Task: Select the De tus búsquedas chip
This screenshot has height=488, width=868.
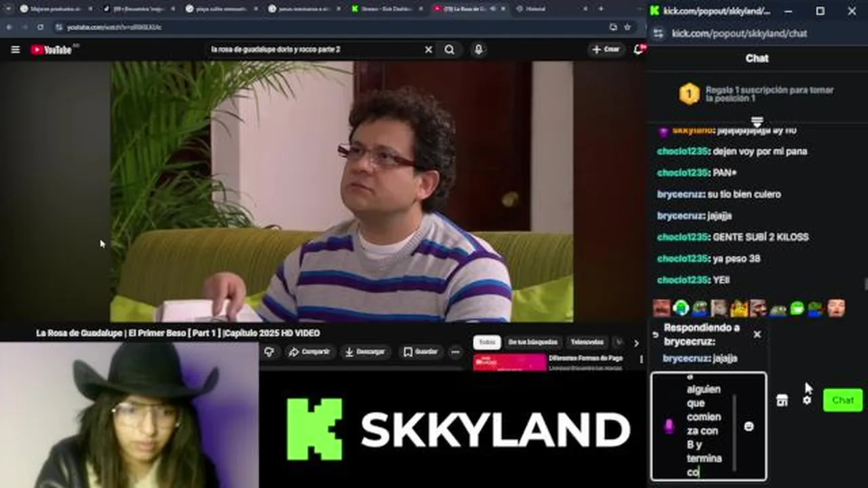Action: click(x=533, y=342)
